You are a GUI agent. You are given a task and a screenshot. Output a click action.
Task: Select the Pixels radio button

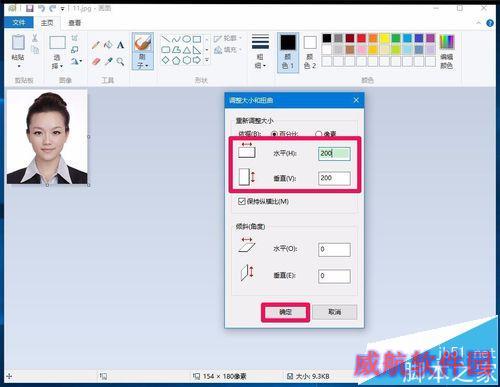click(x=319, y=134)
